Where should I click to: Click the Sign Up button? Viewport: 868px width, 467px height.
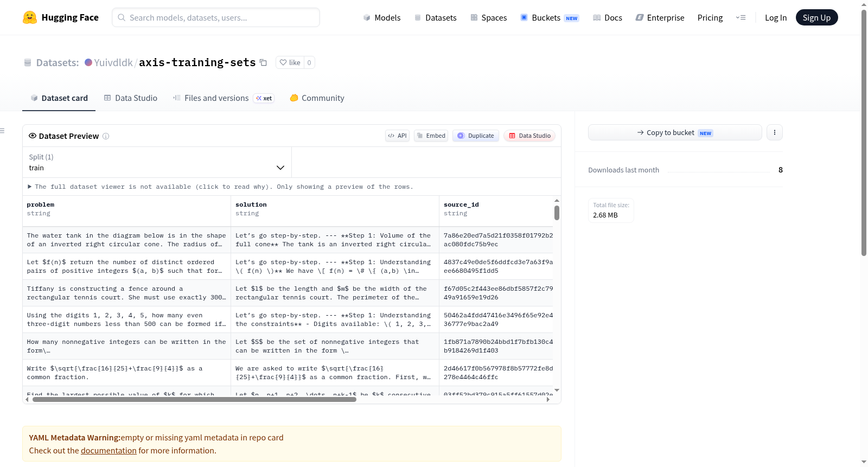tap(817, 17)
